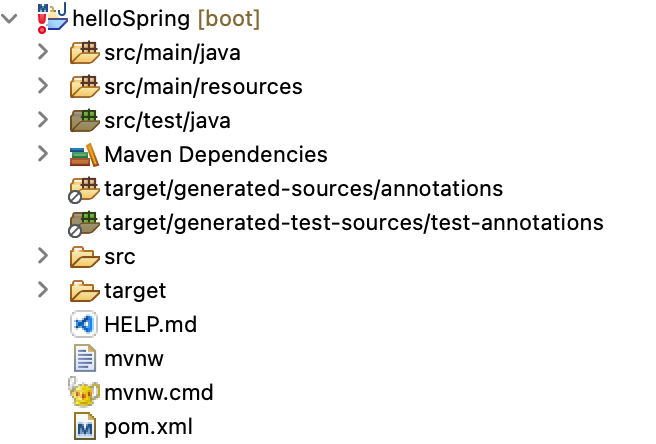The image size is (656, 444).
Task: Click the helloSpring boot project icon
Action: [50, 18]
